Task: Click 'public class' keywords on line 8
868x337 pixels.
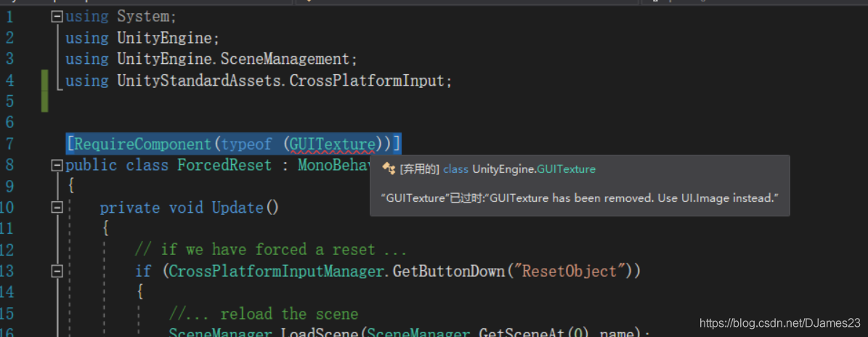Action: click(117, 166)
